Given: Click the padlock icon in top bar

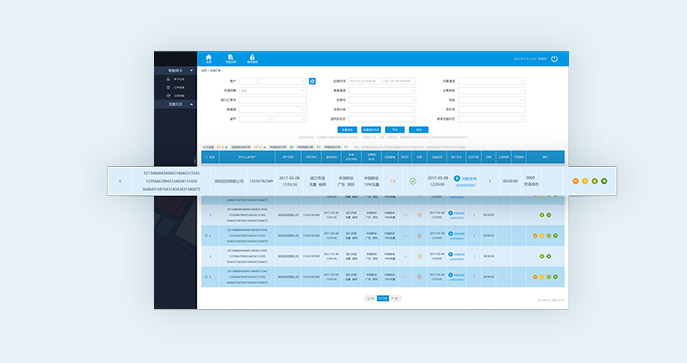Looking at the screenshot, I should point(252,58).
